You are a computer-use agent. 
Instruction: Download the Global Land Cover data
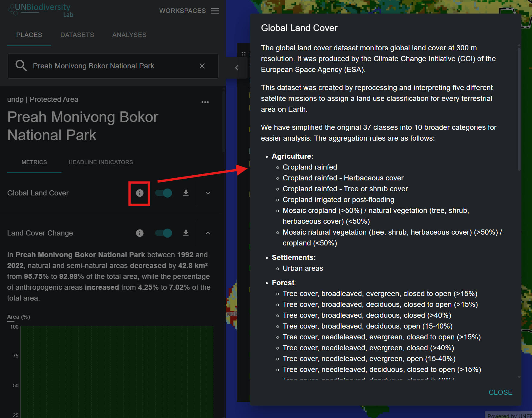186,193
